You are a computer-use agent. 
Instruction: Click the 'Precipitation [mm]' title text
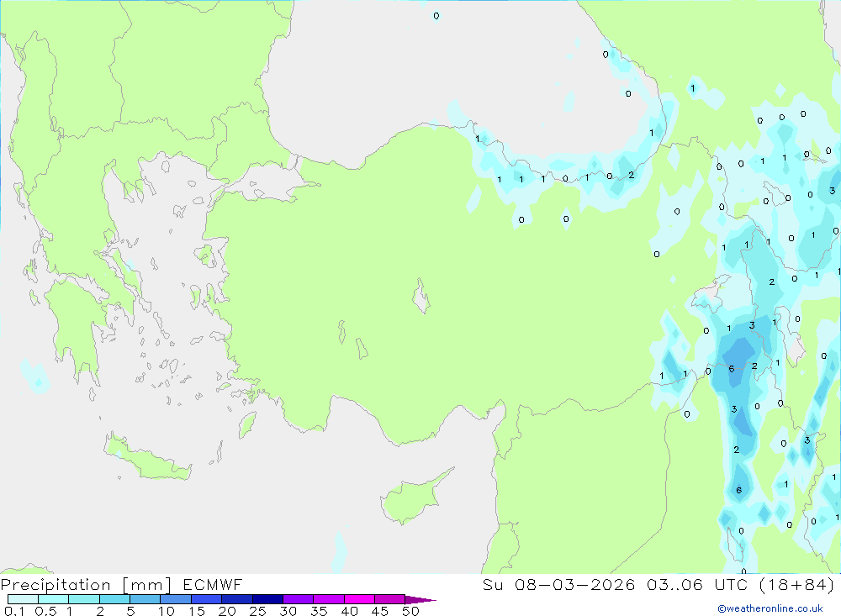(86, 585)
